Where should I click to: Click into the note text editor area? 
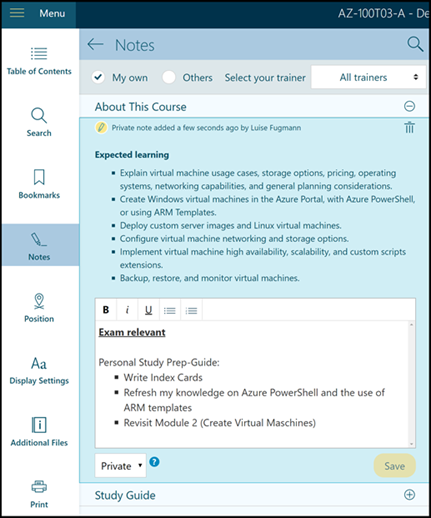pos(252,384)
